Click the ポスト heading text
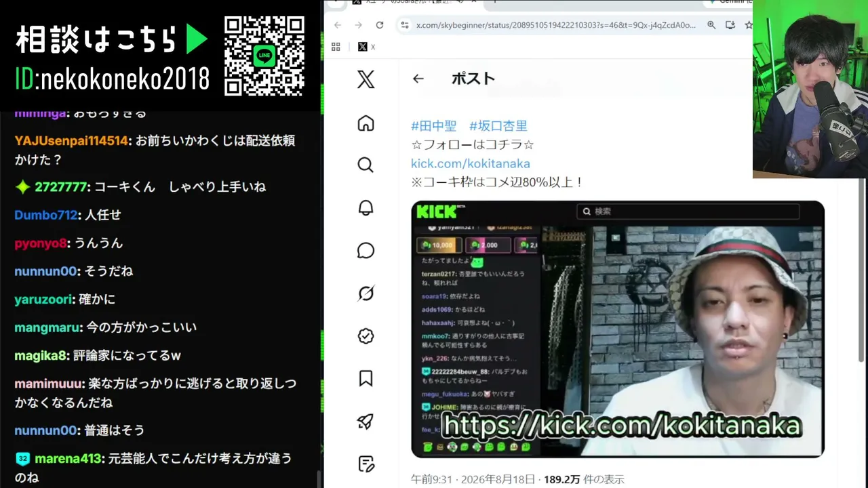Screen dimensions: 868x488 473,79
